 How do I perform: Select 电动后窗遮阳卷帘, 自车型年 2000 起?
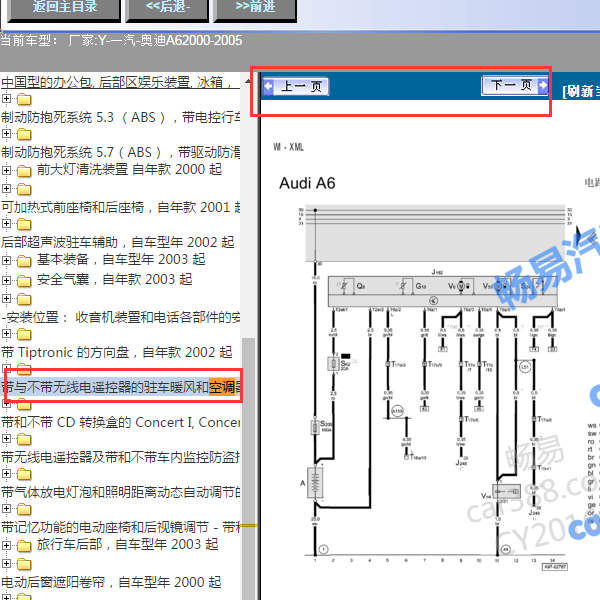click(111, 582)
